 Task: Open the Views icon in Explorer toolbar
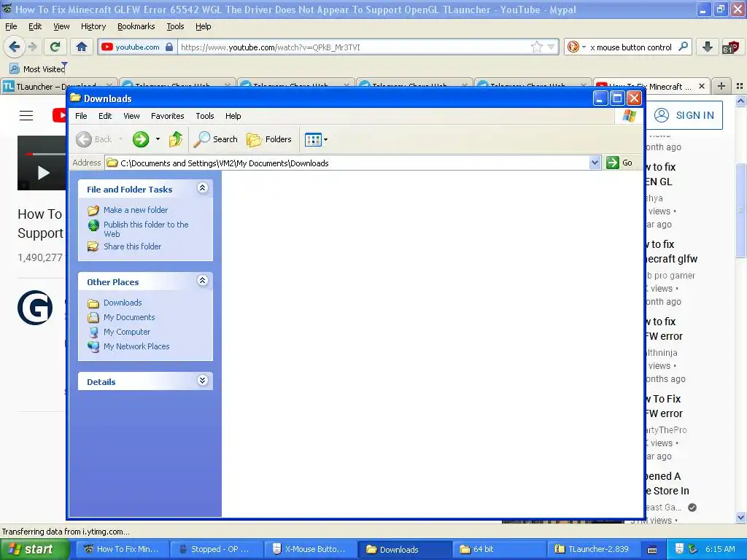(313, 139)
